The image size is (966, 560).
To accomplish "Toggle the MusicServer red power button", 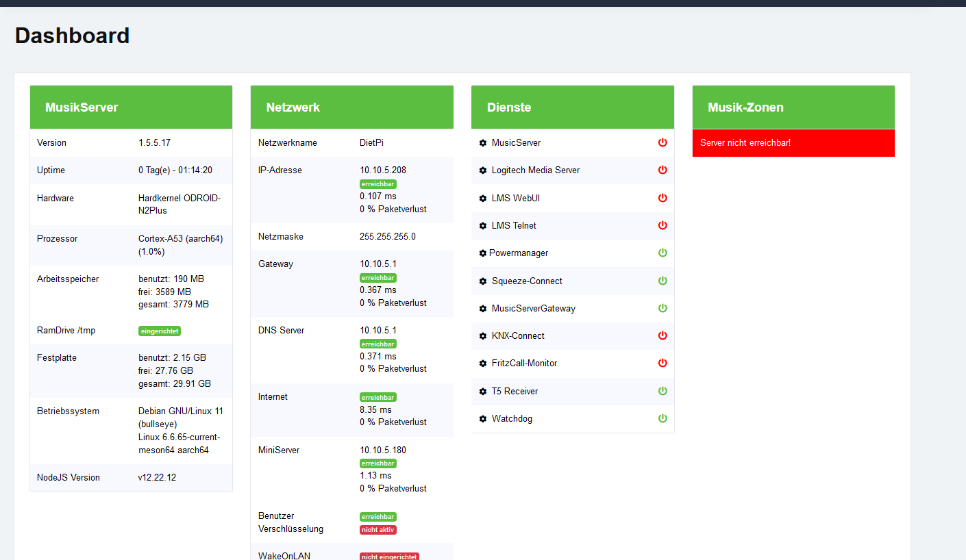I will pos(662,142).
